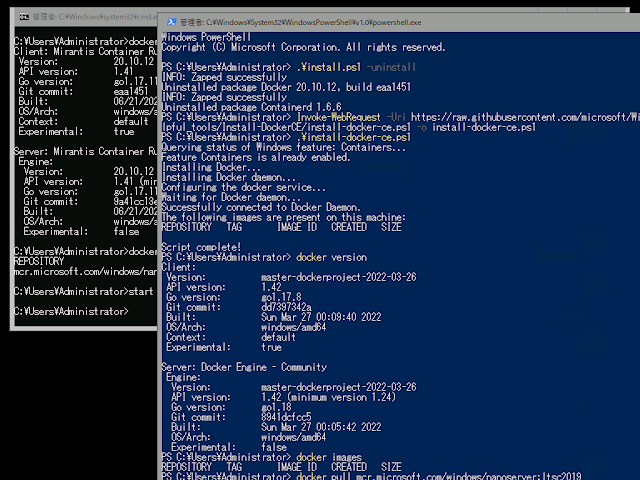Select 'Client: Mirantis Container' line in cmd window

[x=85, y=51]
